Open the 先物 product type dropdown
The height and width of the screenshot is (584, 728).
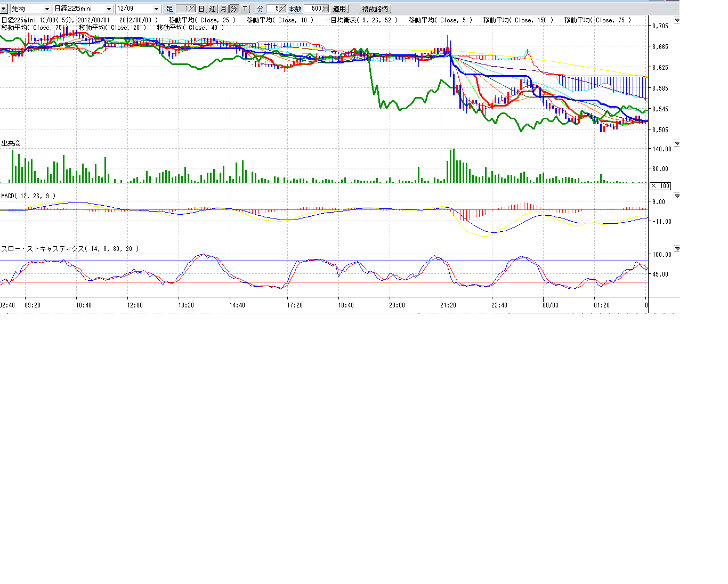(x=47, y=9)
